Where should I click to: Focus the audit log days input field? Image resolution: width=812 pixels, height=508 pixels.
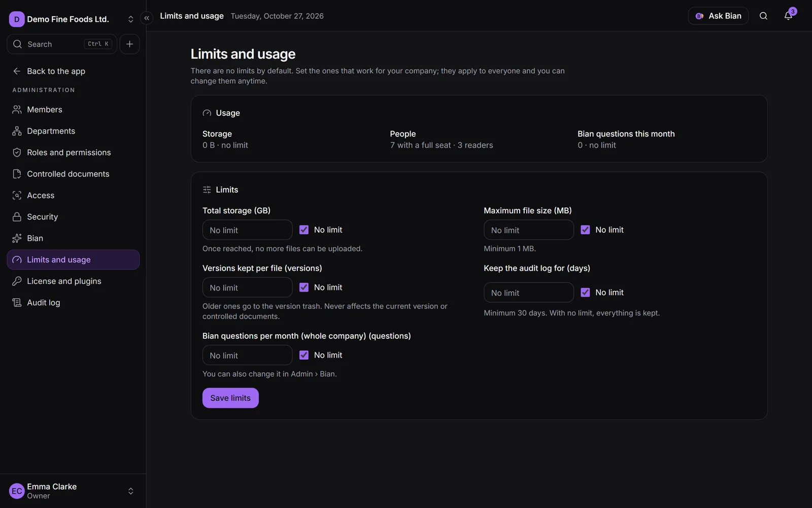pyautogui.click(x=528, y=293)
